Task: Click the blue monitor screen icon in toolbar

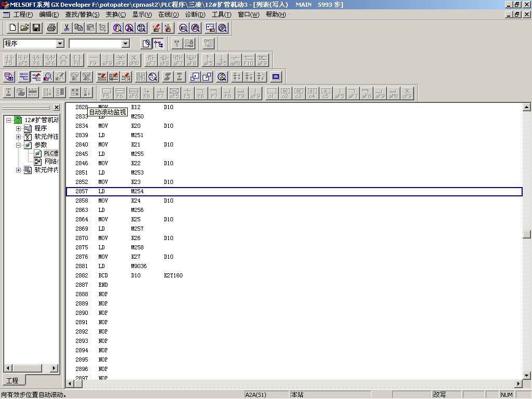Action: [276, 77]
